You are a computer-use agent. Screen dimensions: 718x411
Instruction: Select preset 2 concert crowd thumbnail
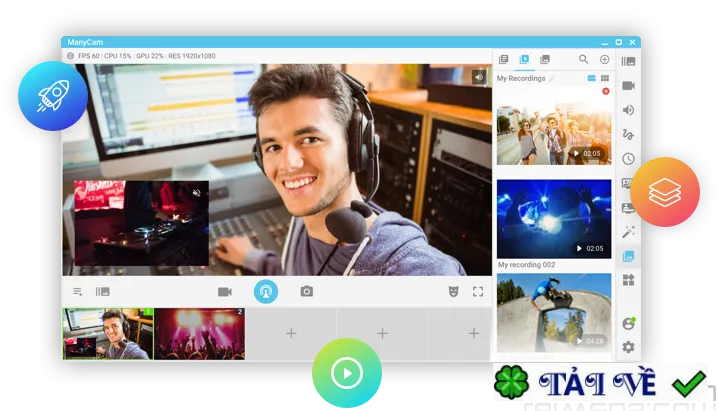(200, 334)
